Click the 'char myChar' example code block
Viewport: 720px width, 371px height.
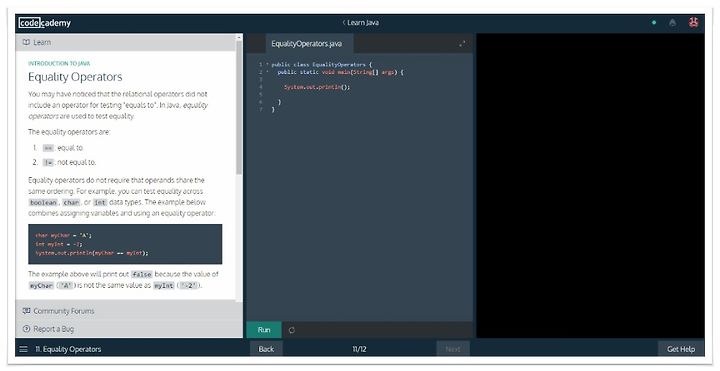point(125,244)
